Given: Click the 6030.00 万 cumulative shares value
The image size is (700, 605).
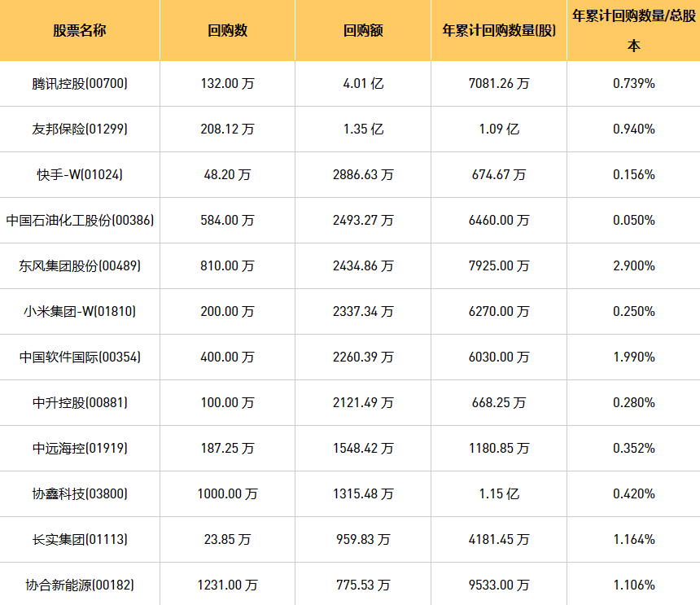Looking at the screenshot, I should (x=499, y=357).
